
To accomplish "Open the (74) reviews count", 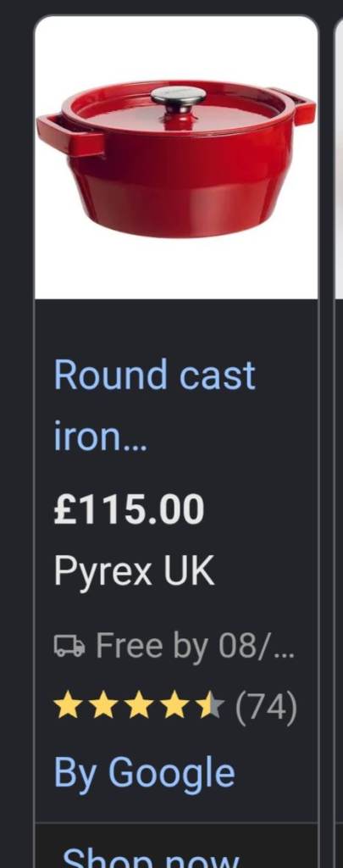I will tap(266, 708).
